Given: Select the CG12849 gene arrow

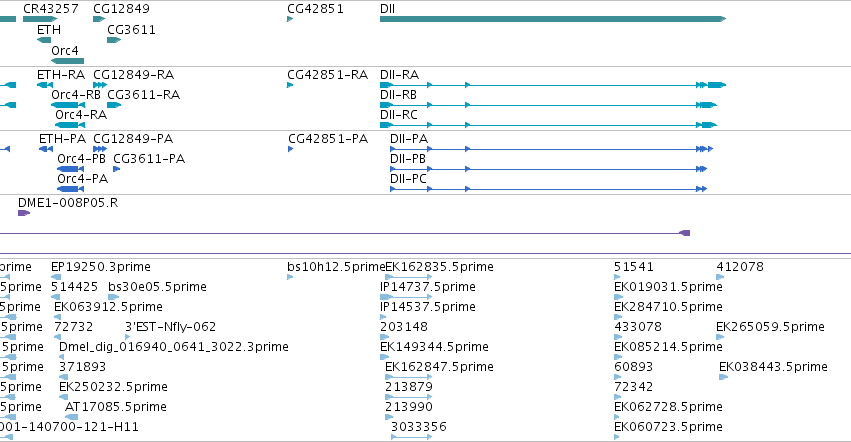Looking at the screenshot, I should click(99, 19).
